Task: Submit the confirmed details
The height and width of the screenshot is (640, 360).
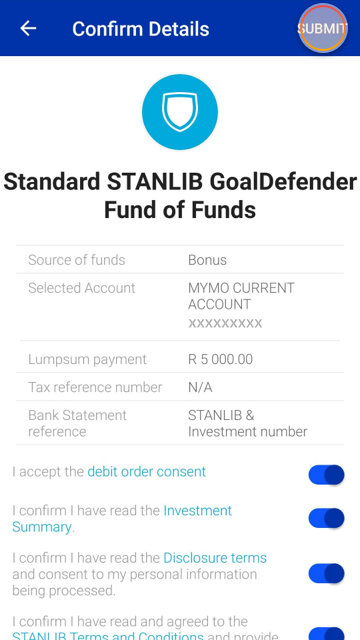Action: pos(323,29)
